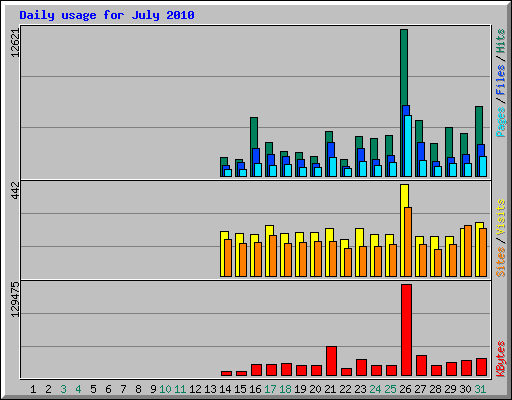Select day label 19 on the axis
The width and height of the screenshot is (512, 400).
[300, 389]
